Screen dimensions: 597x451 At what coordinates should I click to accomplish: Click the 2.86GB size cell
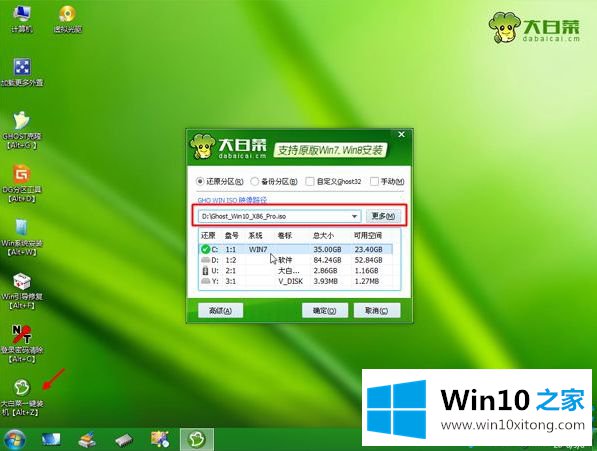pyautogui.click(x=325, y=271)
